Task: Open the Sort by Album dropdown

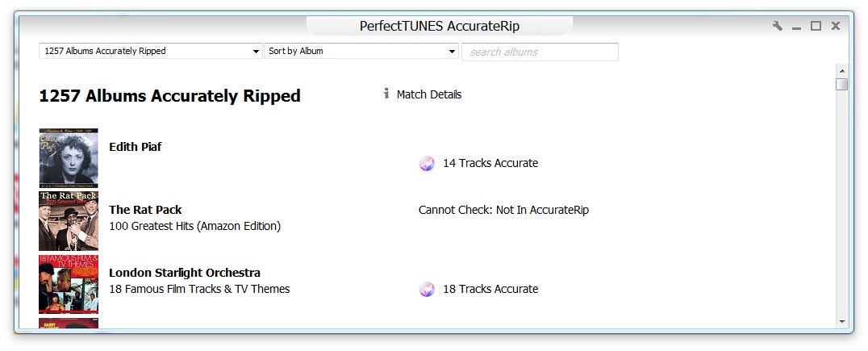Action: 361,52
